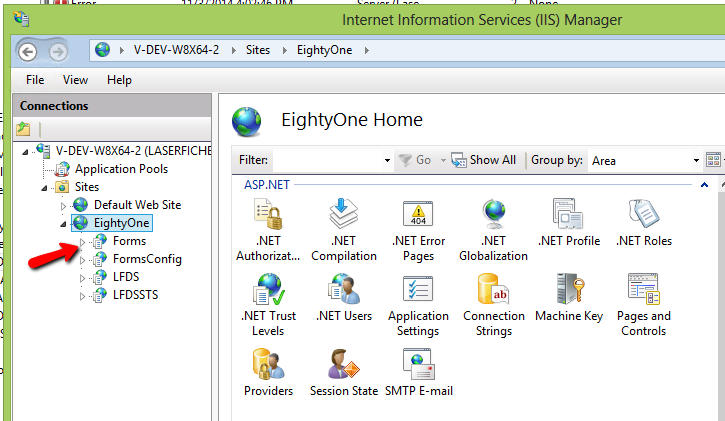Select Application Pools in the tree
This screenshot has width=725, height=421.
tap(121, 169)
